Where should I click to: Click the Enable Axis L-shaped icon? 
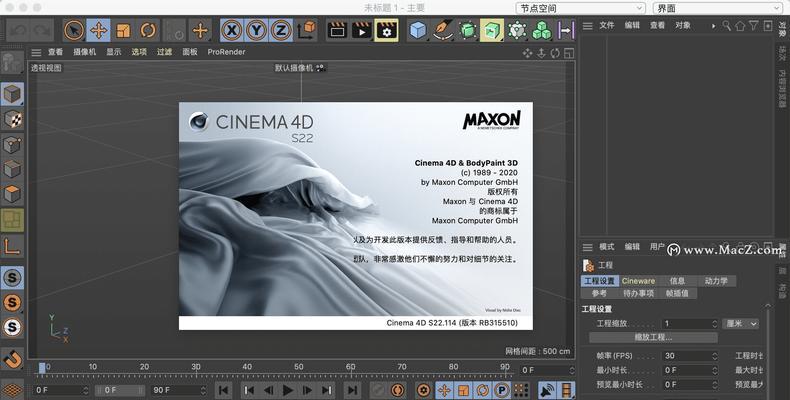click(x=12, y=246)
